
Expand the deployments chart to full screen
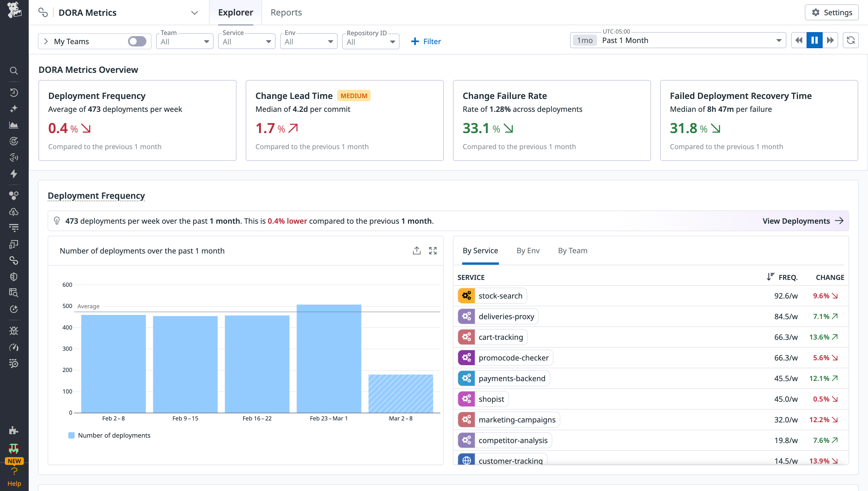tap(433, 251)
